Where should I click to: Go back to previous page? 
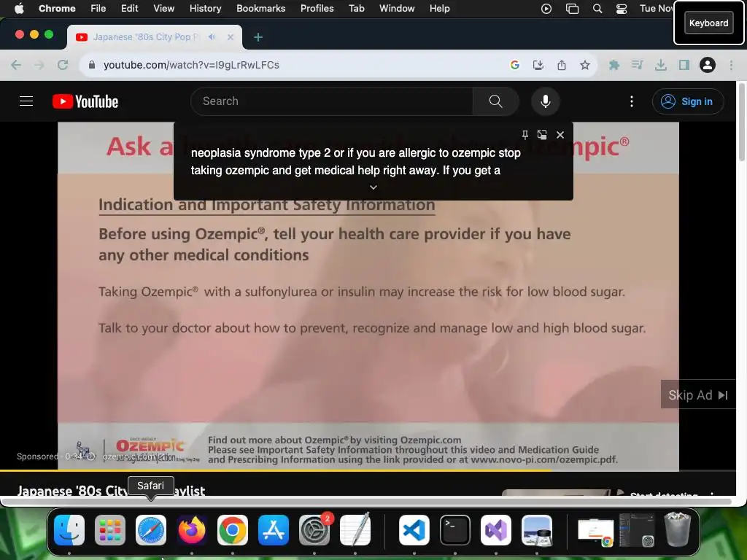16,65
